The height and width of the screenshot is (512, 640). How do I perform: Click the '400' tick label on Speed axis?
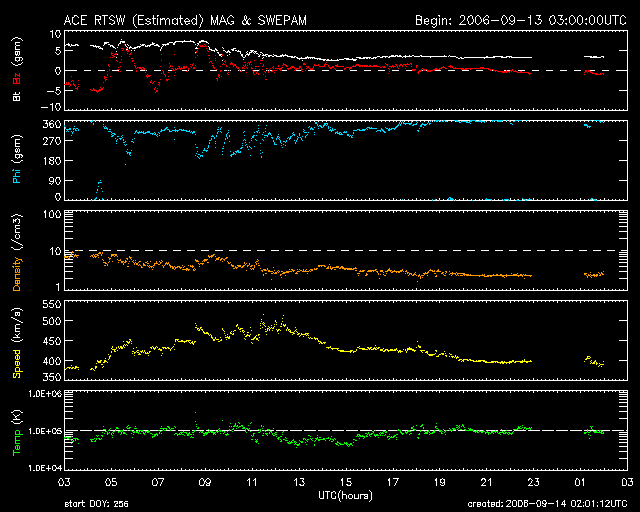51,361
